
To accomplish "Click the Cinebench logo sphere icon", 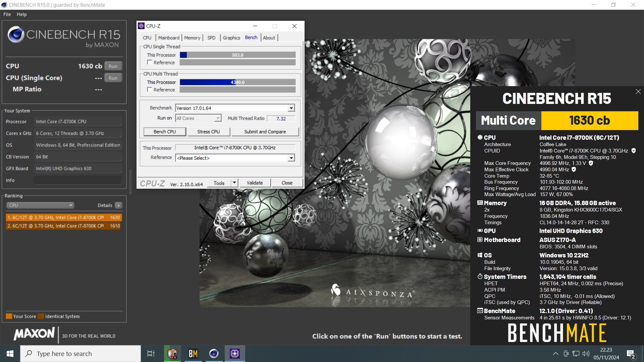I will pos(16,35).
